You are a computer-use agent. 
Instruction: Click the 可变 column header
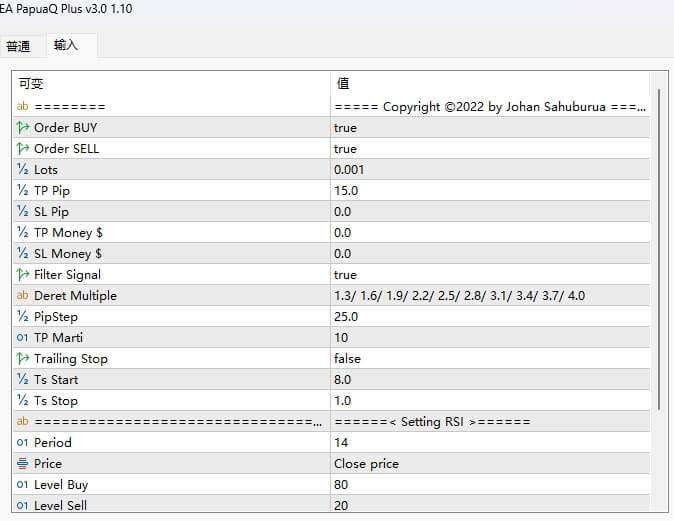click(x=171, y=83)
